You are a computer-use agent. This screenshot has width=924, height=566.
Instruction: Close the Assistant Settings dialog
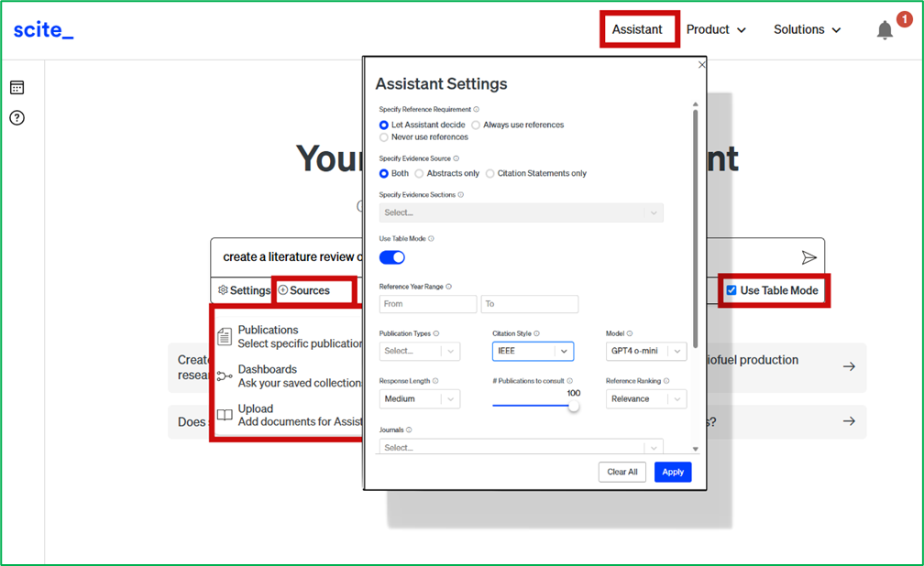coord(702,65)
